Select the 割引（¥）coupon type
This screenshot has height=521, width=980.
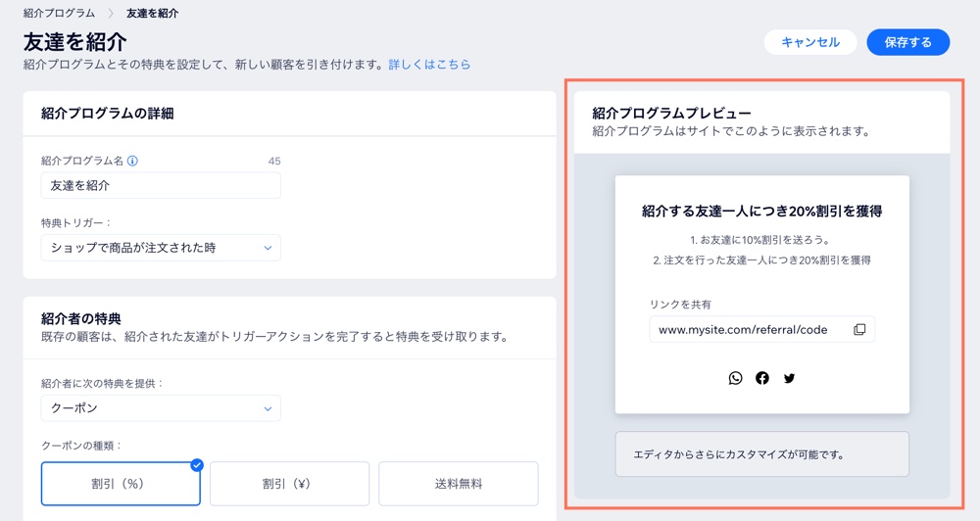(x=289, y=484)
